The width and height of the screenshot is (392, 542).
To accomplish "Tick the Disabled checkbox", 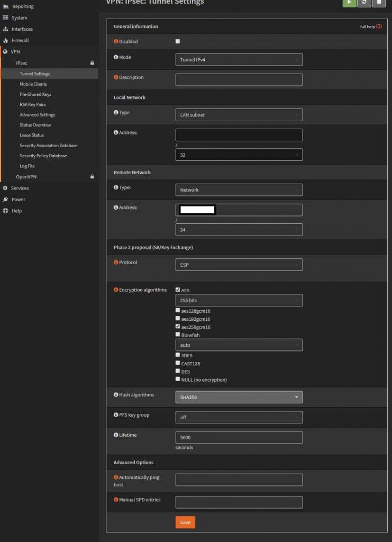I will (178, 41).
